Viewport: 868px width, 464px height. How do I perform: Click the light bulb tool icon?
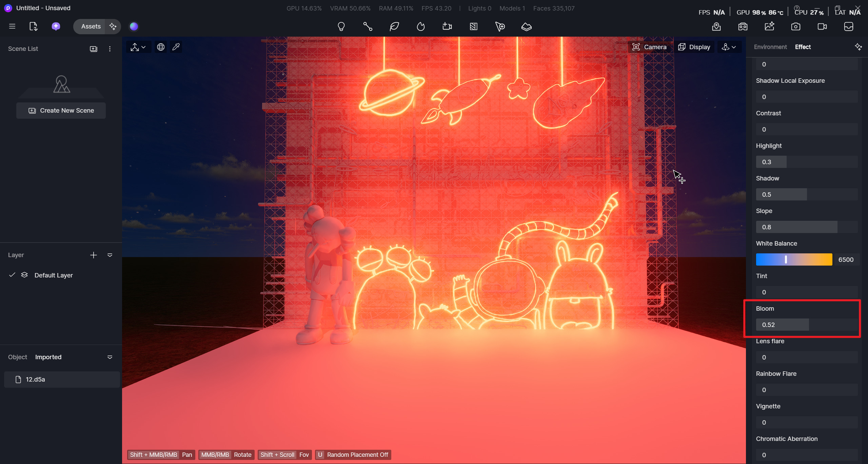pos(341,26)
